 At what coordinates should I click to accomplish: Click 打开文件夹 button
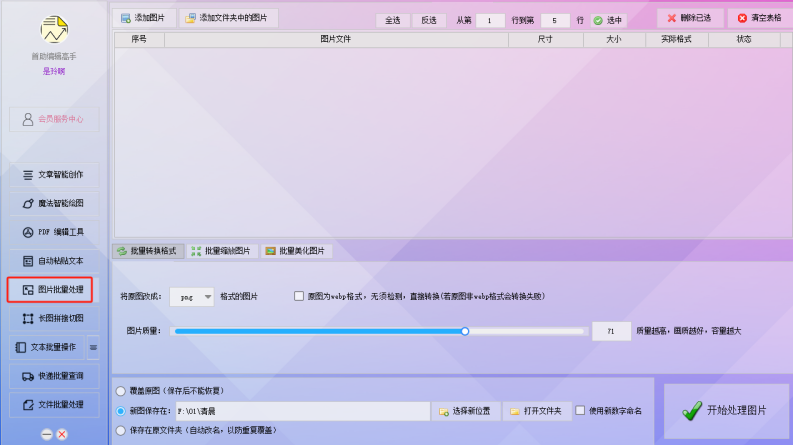pyautogui.click(x=537, y=411)
